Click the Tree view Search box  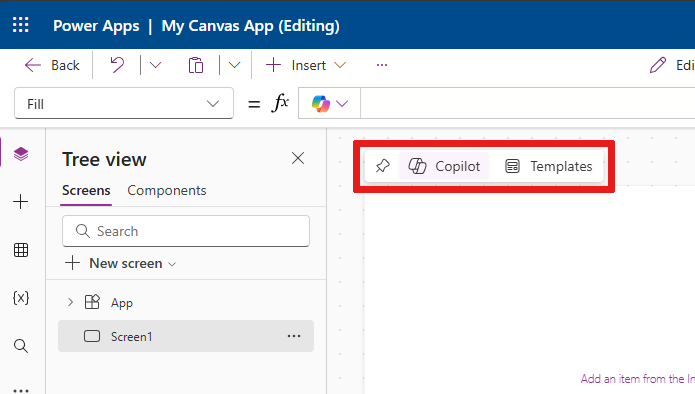186,231
